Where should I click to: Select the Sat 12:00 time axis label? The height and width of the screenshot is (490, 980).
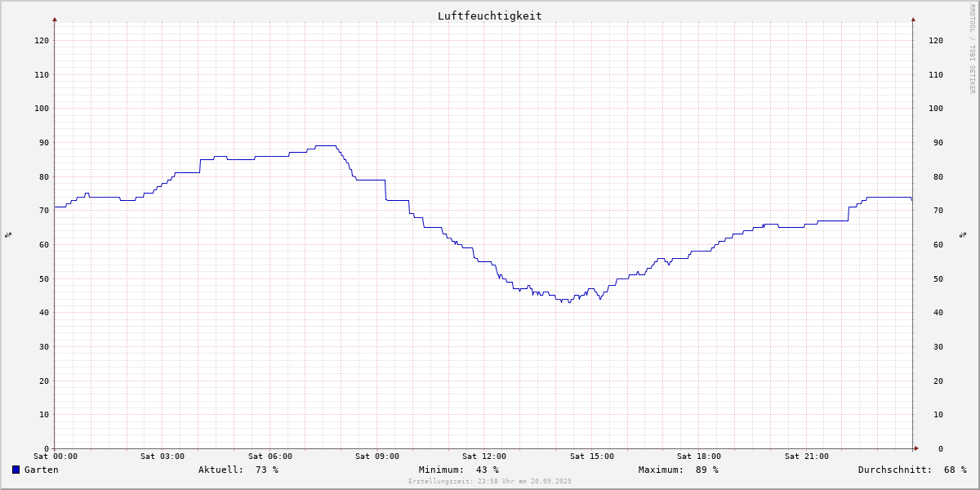(484, 457)
